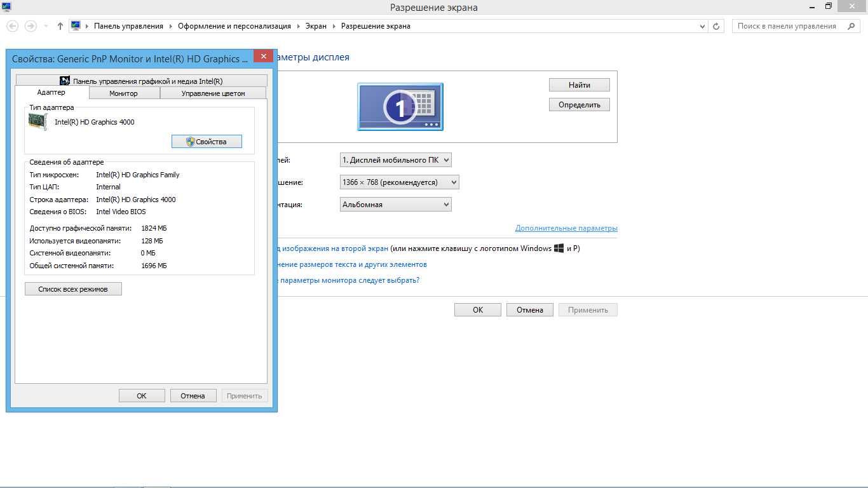Open Intel graphics and media control panel tab
Viewport: 868px width, 488px height.
coord(141,81)
